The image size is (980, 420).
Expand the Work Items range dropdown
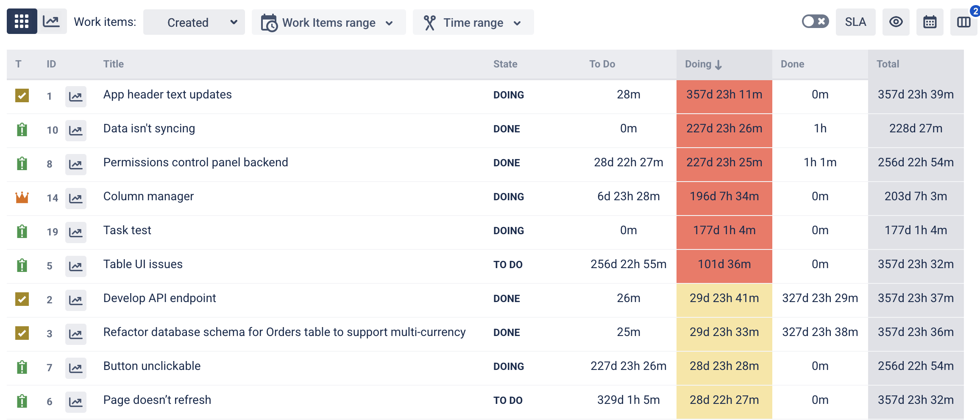329,22
